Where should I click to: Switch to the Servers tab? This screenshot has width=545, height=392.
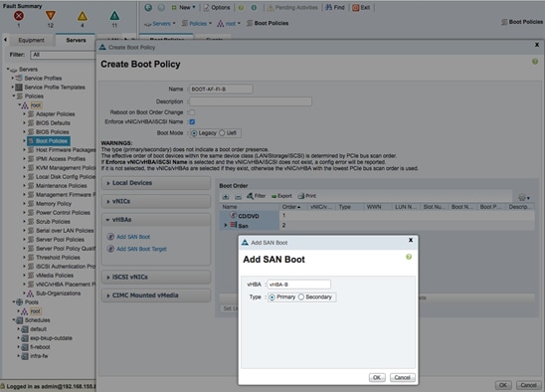[x=76, y=40]
